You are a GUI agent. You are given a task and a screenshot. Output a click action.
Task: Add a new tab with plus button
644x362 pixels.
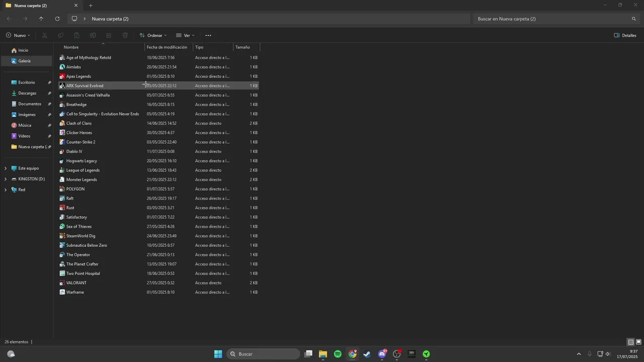[x=91, y=6]
